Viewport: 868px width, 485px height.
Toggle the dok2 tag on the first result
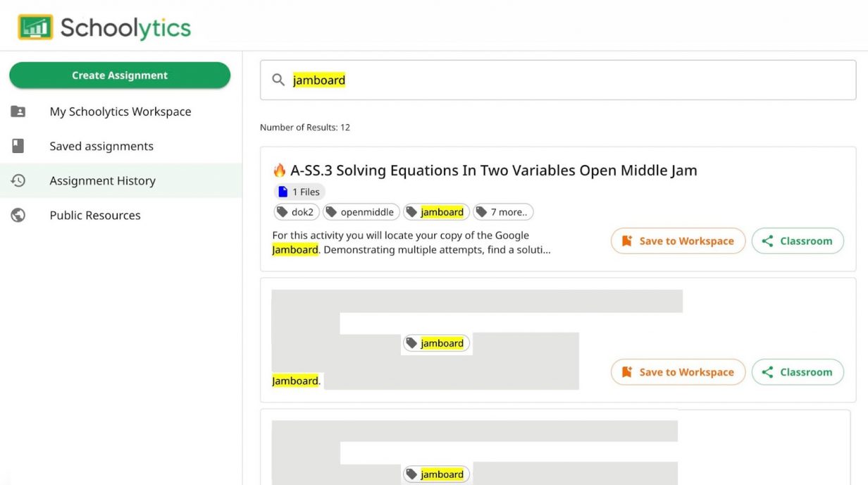click(x=296, y=211)
